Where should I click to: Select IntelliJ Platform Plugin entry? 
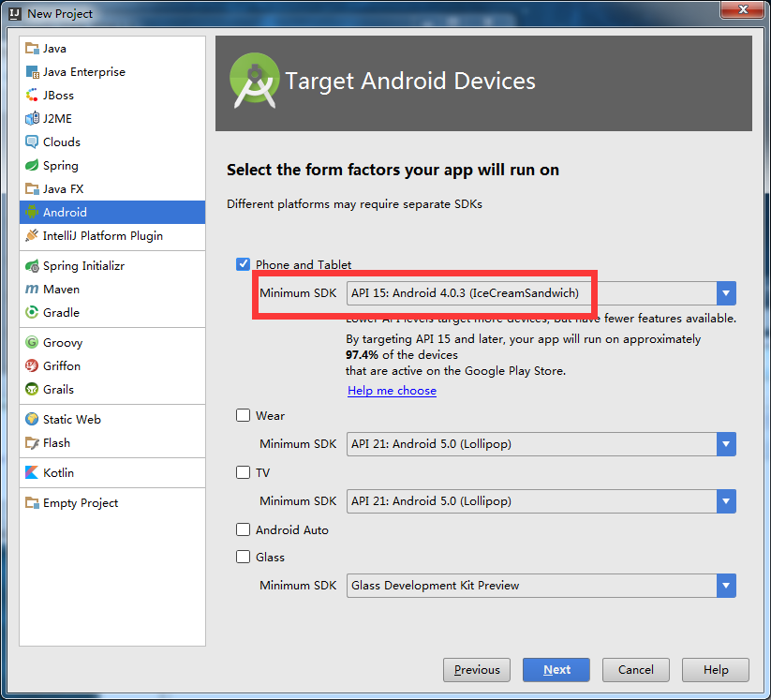(112, 235)
